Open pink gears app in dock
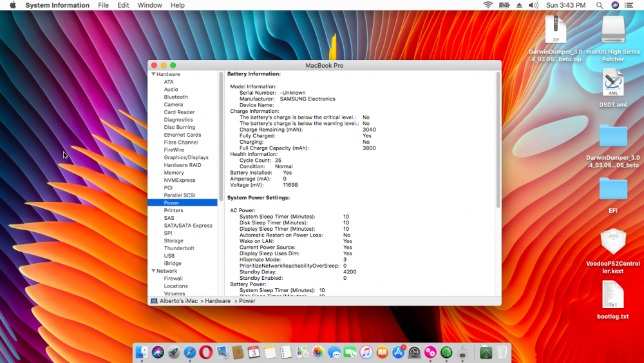Image resolution: width=644 pixels, height=363 pixels. coord(430,352)
